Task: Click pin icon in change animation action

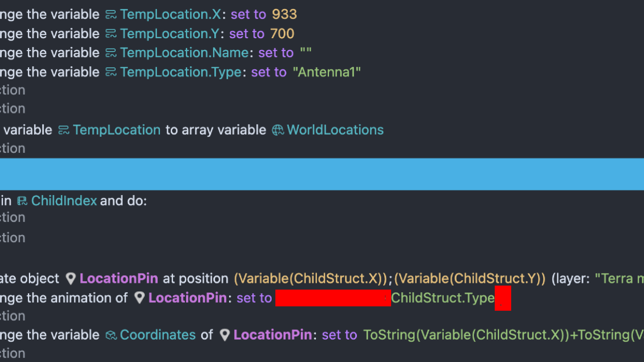Action: [x=139, y=298]
